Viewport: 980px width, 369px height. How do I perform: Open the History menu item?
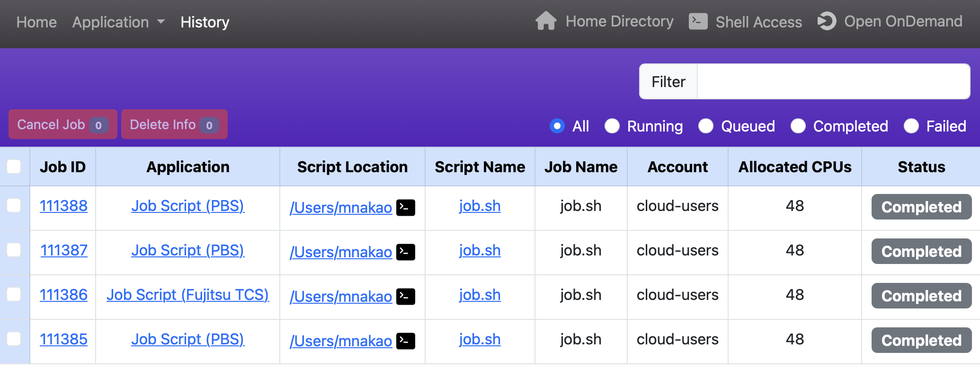pyautogui.click(x=205, y=22)
